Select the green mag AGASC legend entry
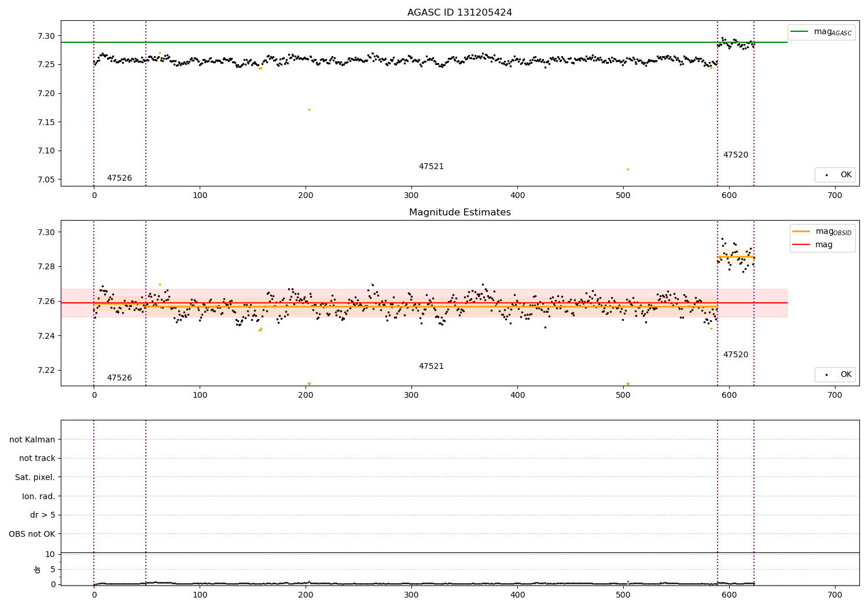The image size is (868, 608). [x=821, y=32]
